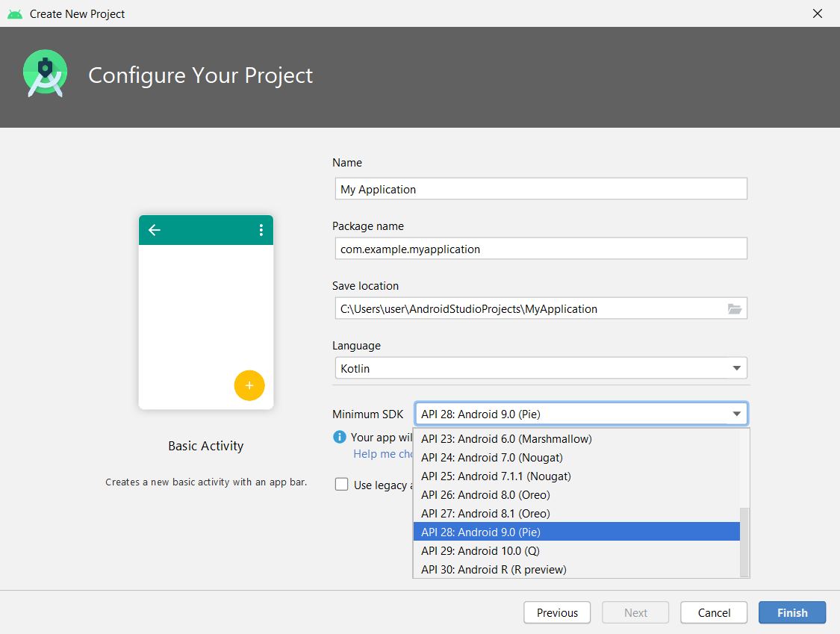Click the Android Studio logo in the header

click(x=46, y=74)
